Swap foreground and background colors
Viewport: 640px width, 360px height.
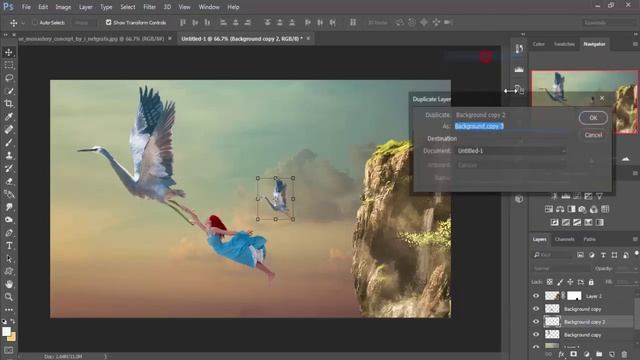[x=13, y=321]
